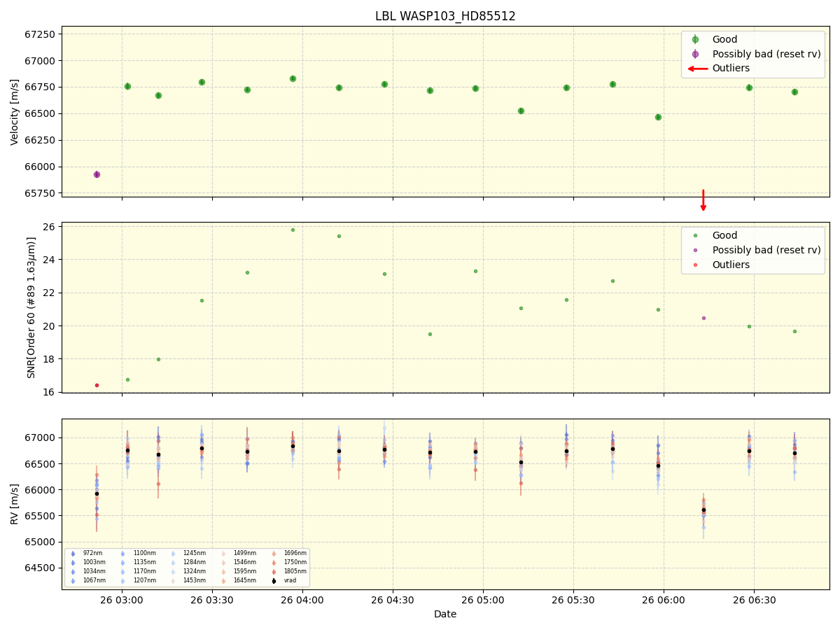Click the purple 'Possibly bad' point in velocity plot

pyautogui.click(x=97, y=174)
